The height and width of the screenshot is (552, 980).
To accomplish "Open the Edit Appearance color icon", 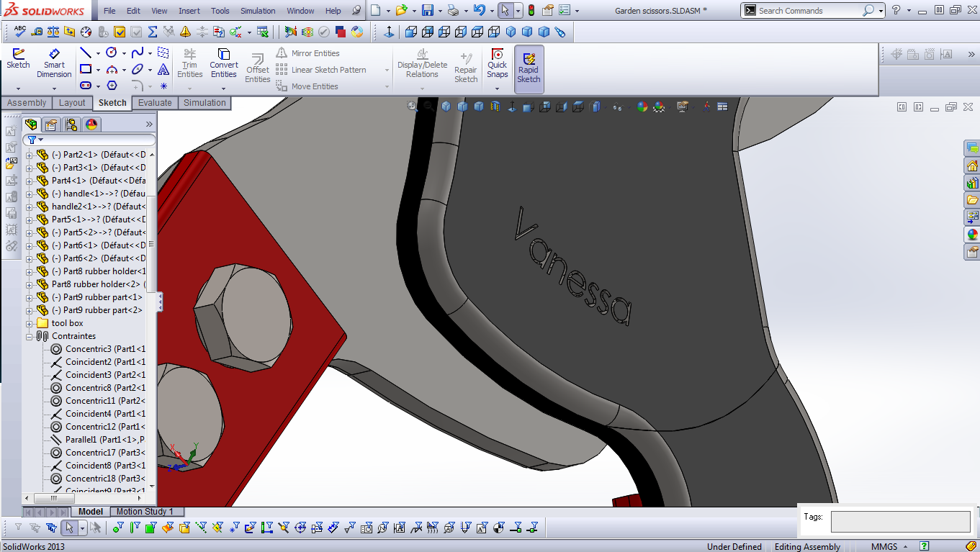I will click(642, 107).
